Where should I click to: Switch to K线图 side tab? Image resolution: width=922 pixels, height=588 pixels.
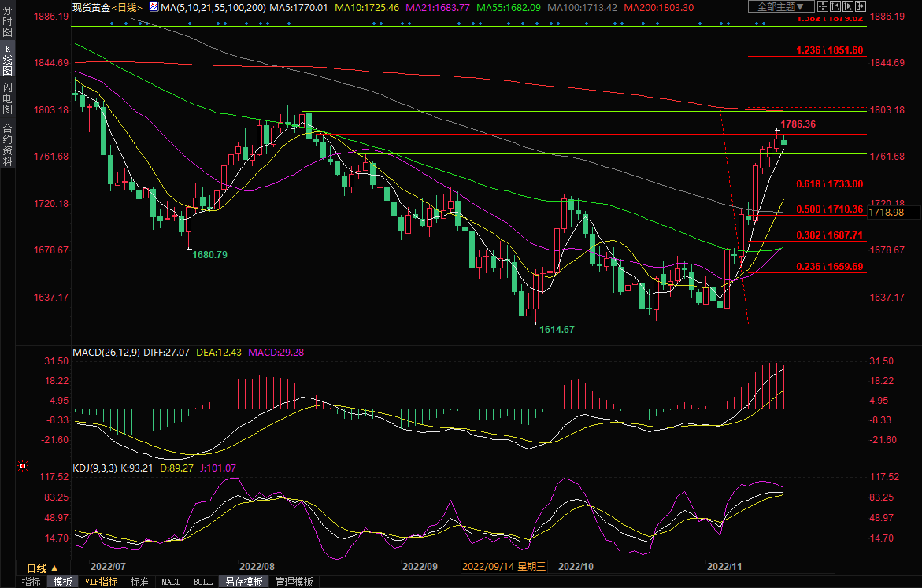pos(7,60)
